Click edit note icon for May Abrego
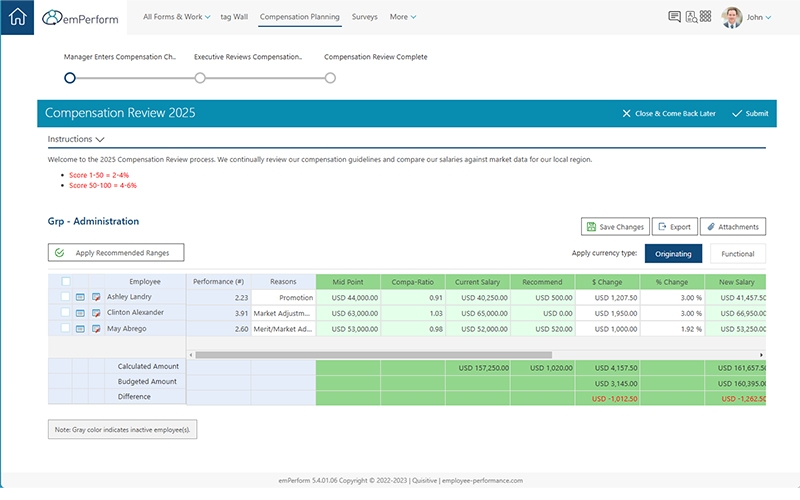Screen dimensions: 800x500 [96, 328]
